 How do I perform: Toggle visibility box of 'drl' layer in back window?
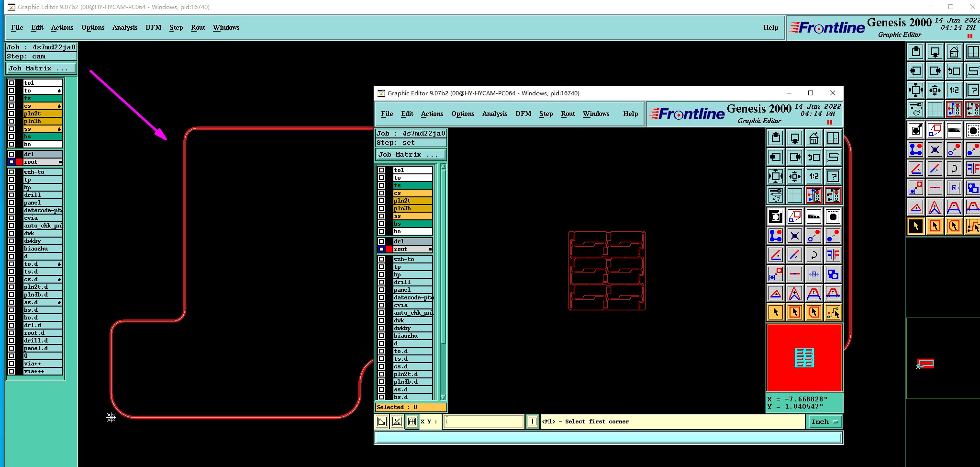[x=11, y=154]
